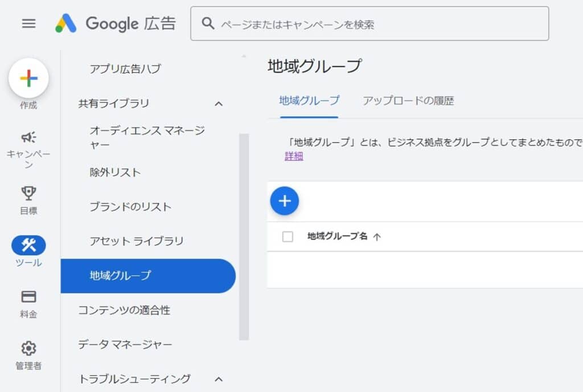Open キャンペーン megaphone icon

pos(28,137)
